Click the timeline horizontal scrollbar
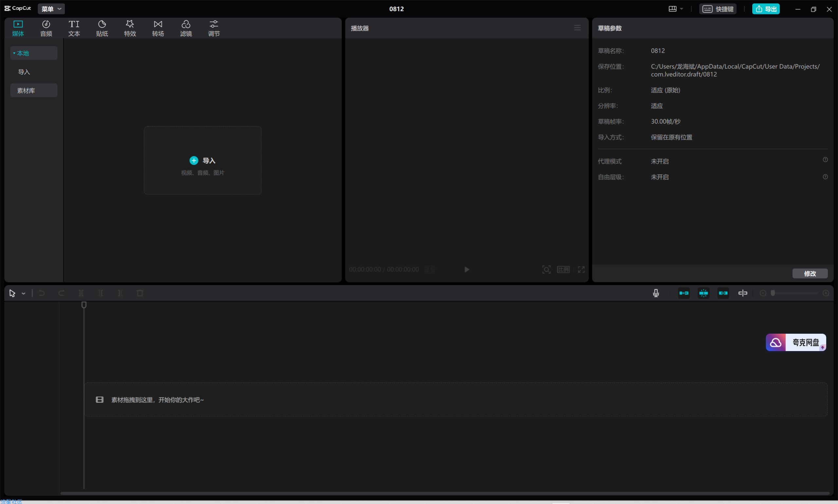The height and width of the screenshot is (504, 838). point(445,493)
